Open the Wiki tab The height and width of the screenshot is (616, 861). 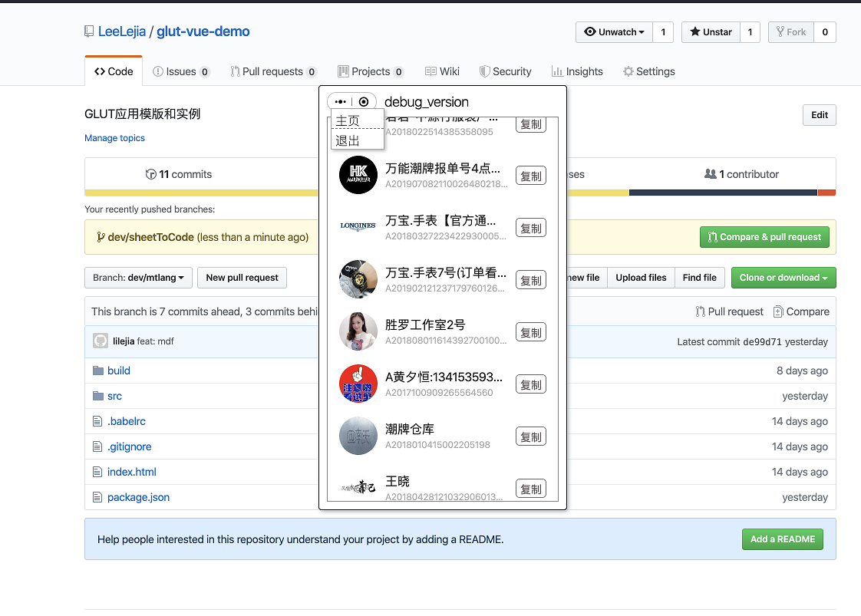click(x=442, y=71)
